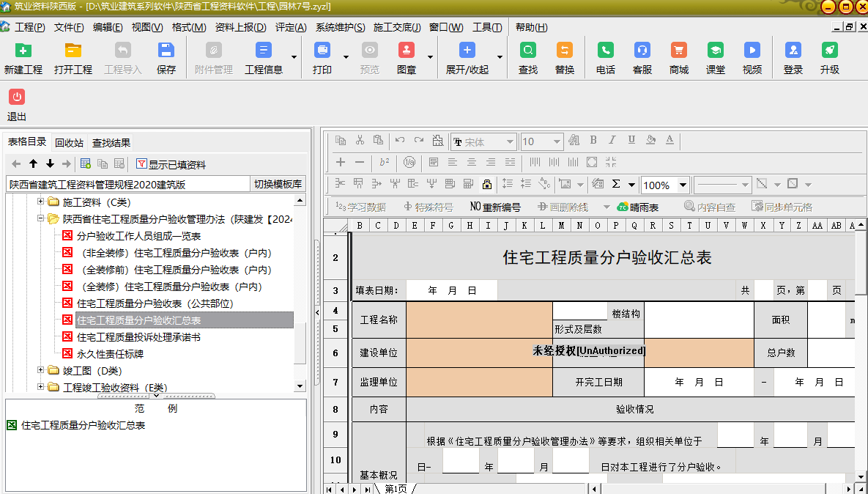Open the 系统维护(S) menu
The height and width of the screenshot is (494, 868).
pos(340,27)
